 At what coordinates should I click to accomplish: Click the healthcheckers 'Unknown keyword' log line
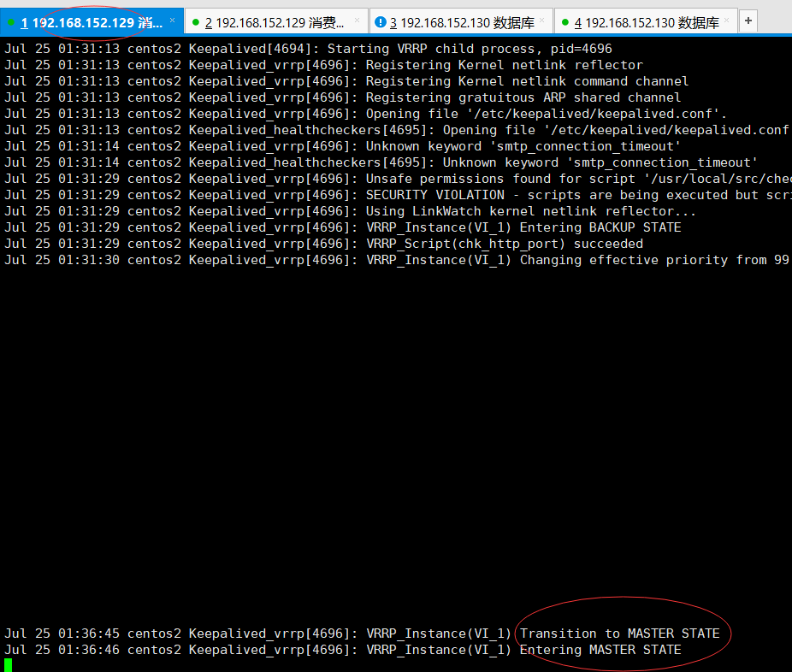(381, 162)
